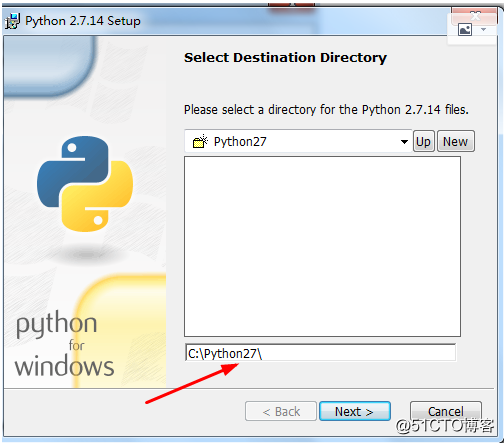Screen dimensions: 504x444
Task: Click the "python for windows" branding text
Action: point(64,344)
